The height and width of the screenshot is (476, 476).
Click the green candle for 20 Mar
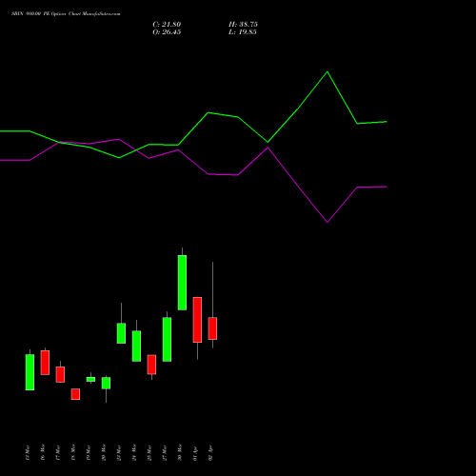pos(106,383)
